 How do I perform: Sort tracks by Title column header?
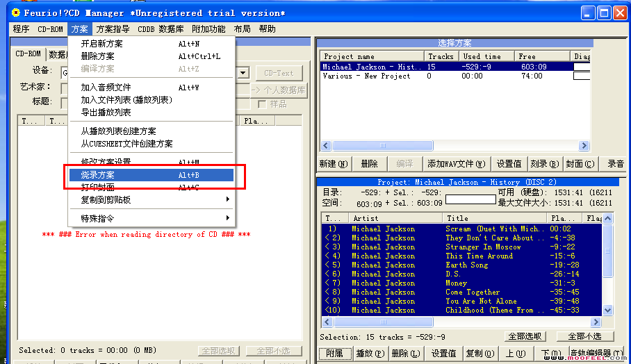(x=495, y=218)
